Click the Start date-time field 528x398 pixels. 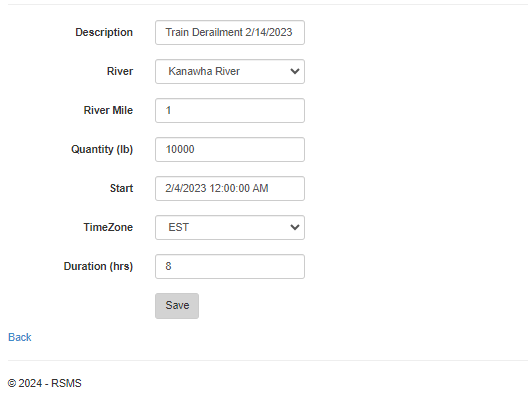230,189
